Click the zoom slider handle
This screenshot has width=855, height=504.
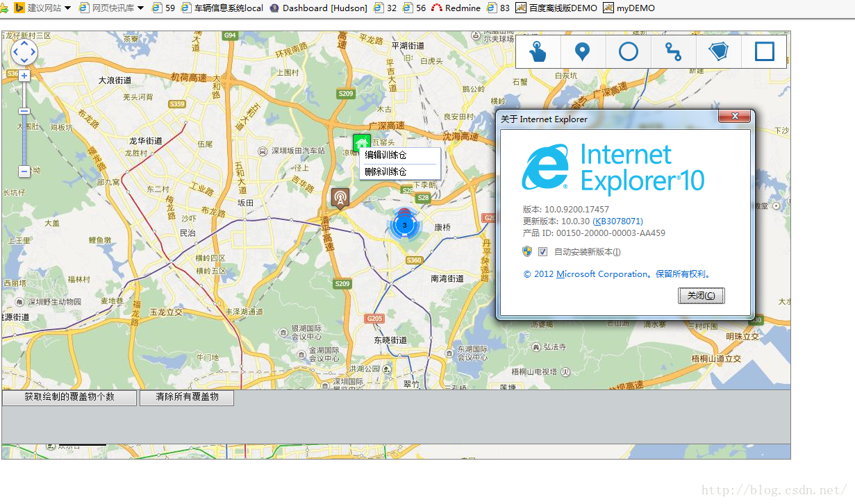(x=24, y=111)
